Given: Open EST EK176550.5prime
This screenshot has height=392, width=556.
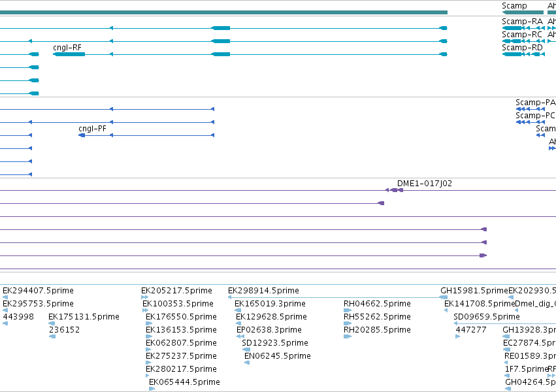Looking at the screenshot, I should point(181,317).
